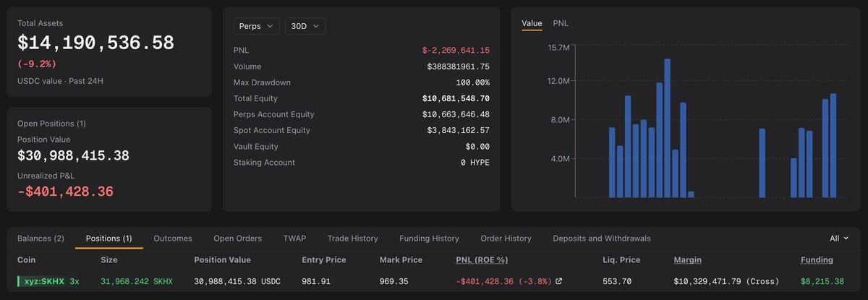Show the Funding History tab

(429, 238)
